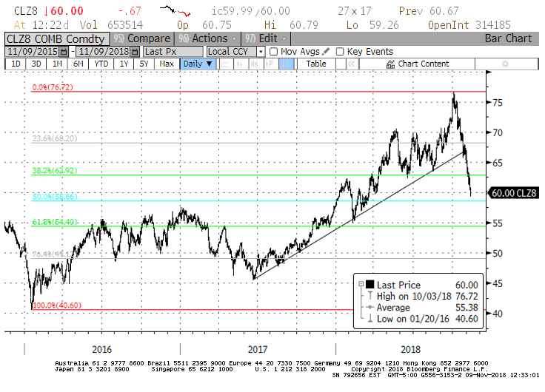Click the end date field 11/09/2018
Image resolution: width=545 pixels, height=392 pixels.
pos(104,52)
